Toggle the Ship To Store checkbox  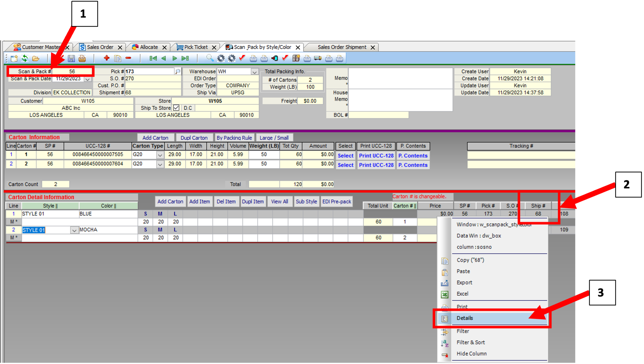[x=176, y=108]
